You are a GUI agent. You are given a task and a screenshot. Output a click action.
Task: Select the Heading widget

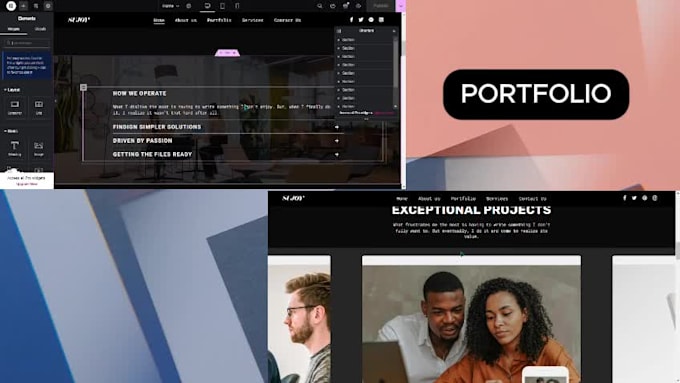pyautogui.click(x=15, y=148)
